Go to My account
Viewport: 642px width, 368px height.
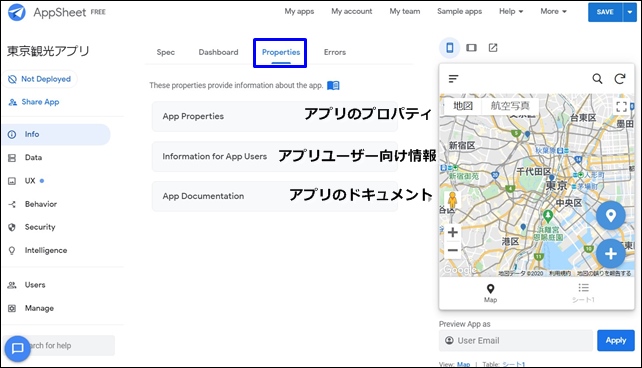tap(352, 11)
